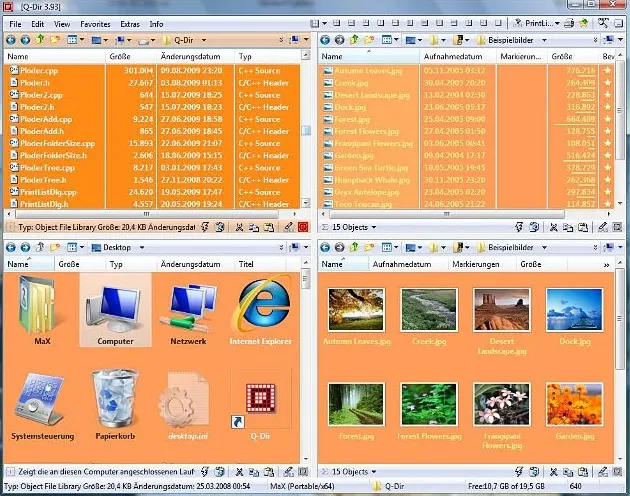Expand the Desktop address bar dropdown
630x496 pixels.
pyautogui.click(x=142, y=248)
